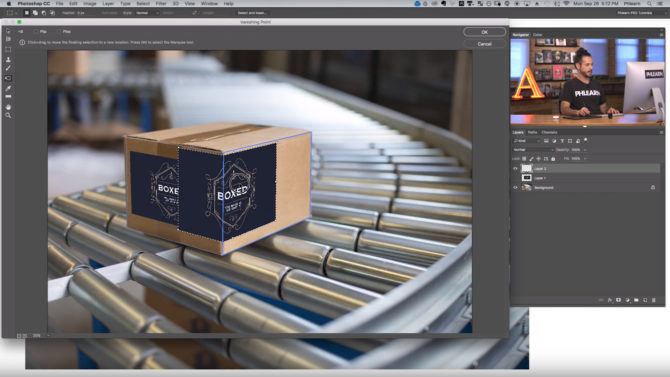The height and width of the screenshot is (377, 670).
Task: Click the pixel layer filter icon
Action: click(546, 141)
